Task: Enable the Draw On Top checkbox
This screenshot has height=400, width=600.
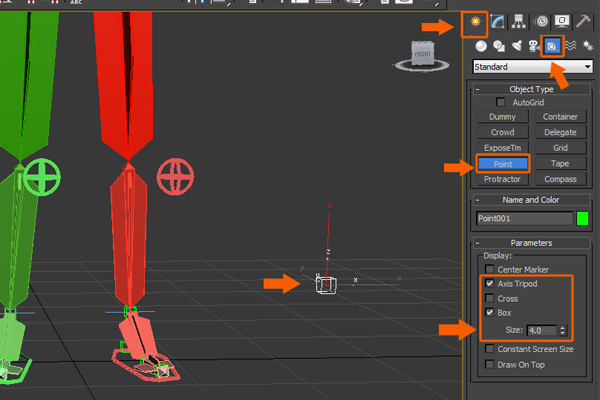Action: [x=489, y=364]
